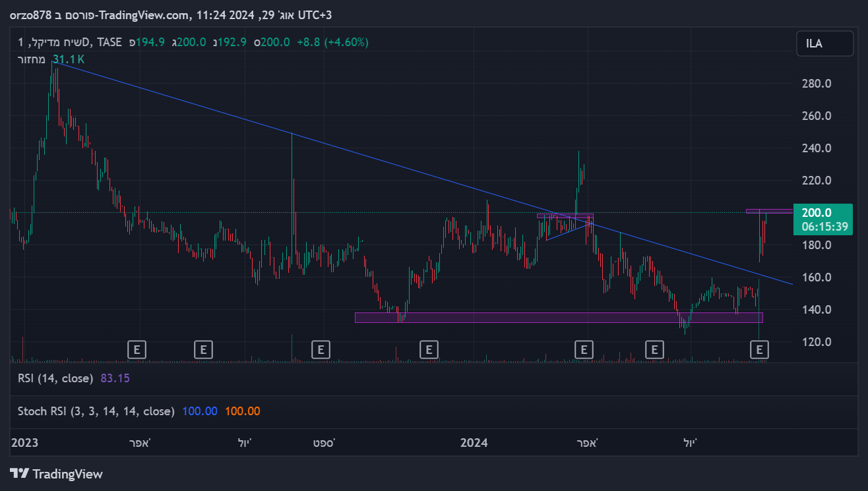The width and height of the screenshot is (868, 491).
Task: Click the earnings E marker above the 2024 'אפר label
Action: [x=584, y=349]
